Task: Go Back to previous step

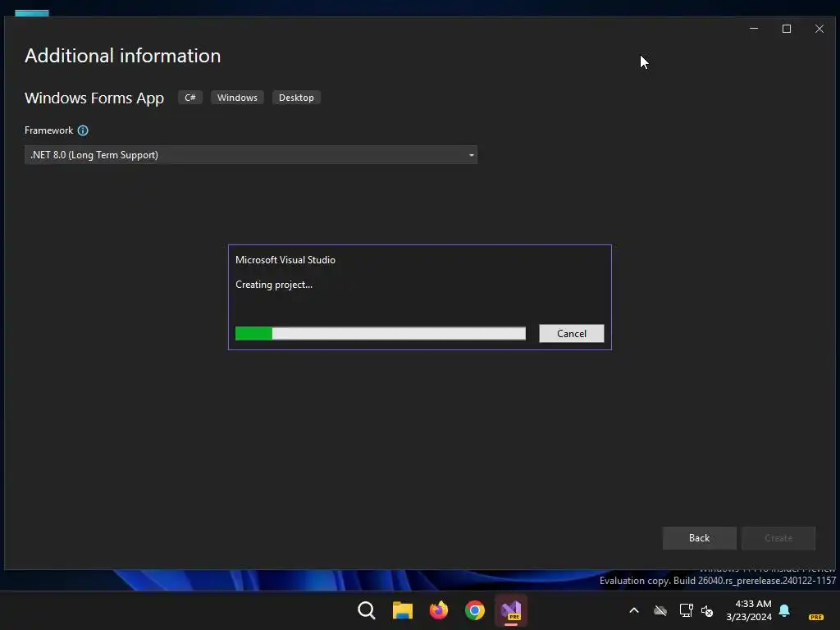Action: 699,538
